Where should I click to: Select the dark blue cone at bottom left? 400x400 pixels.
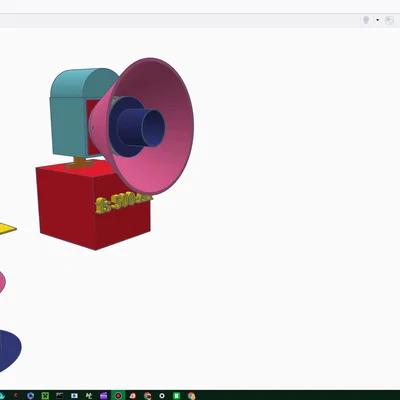pyautogui.click(x=10, y=350)
